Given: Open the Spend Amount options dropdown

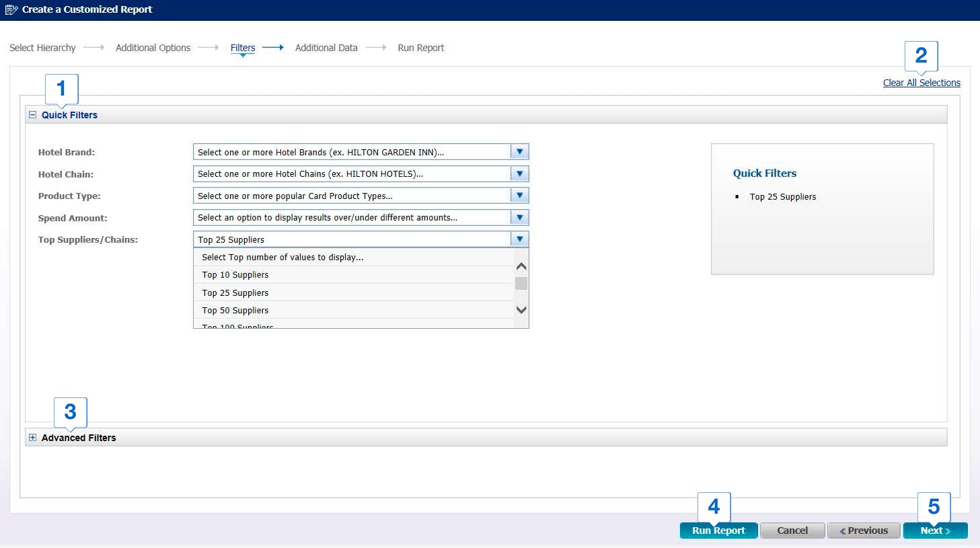Looking at the screenshot, I should [361, 217].
